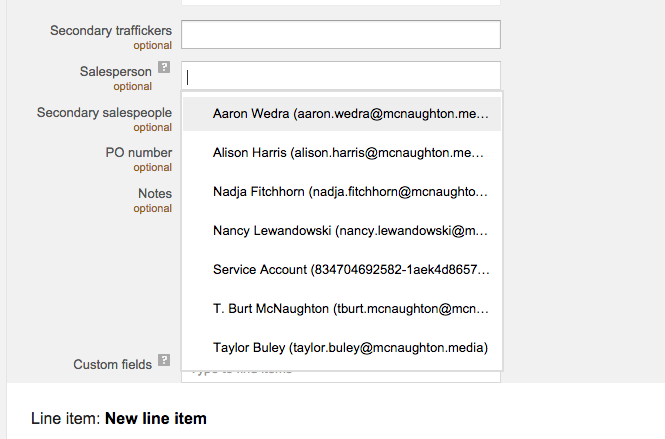This screenshot has height=439, width=665.
Task: Click the Salesperson help question-mark icon
Action: coord(164,70)
